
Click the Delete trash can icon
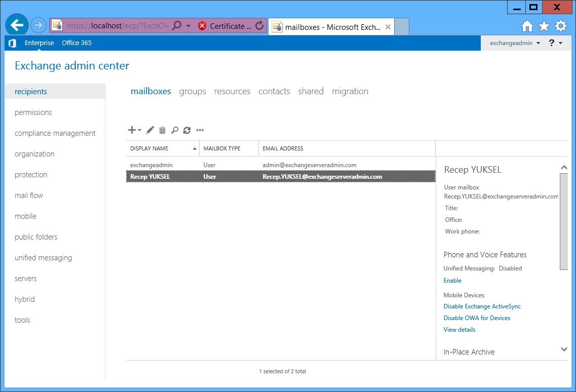tap(163, 130)
